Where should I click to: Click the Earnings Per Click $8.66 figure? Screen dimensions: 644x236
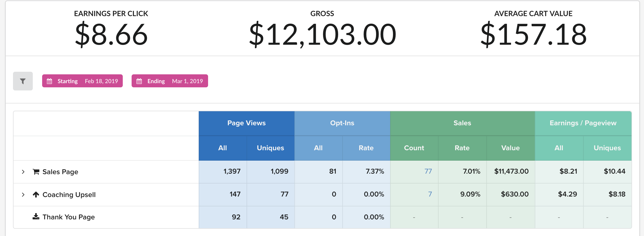(x=111, y=34)
